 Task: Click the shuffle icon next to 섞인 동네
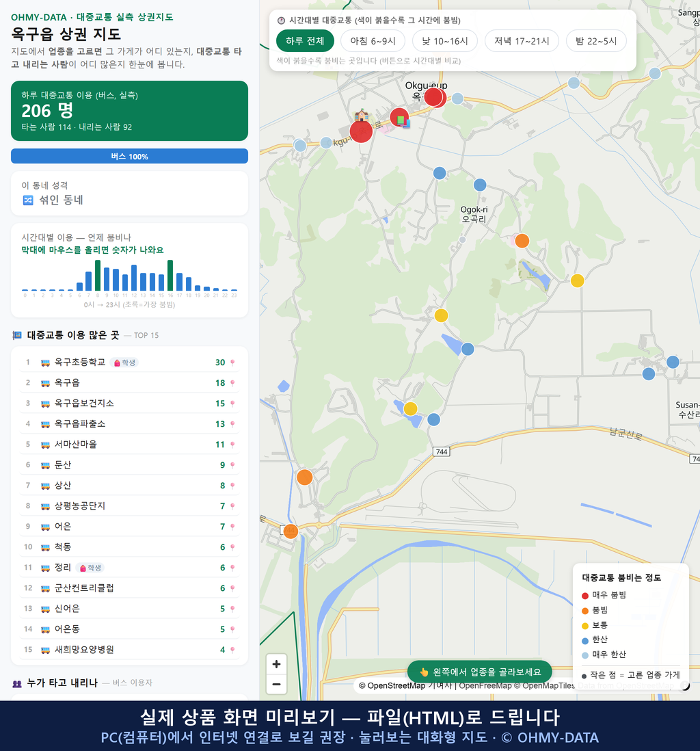coord(28,200)
